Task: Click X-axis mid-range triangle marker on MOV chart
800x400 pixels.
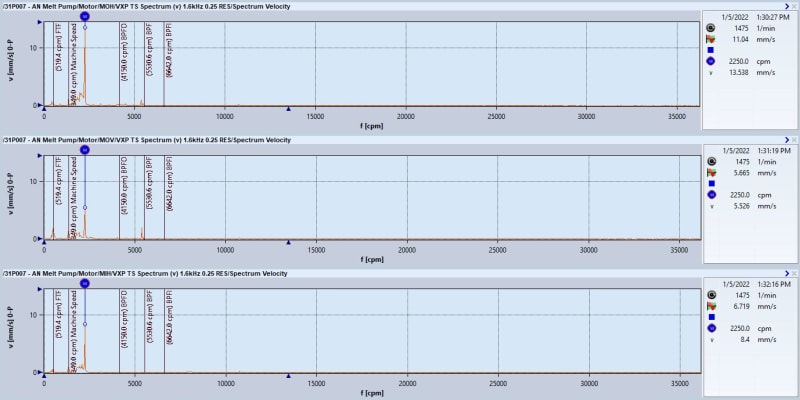Action: 288,242
